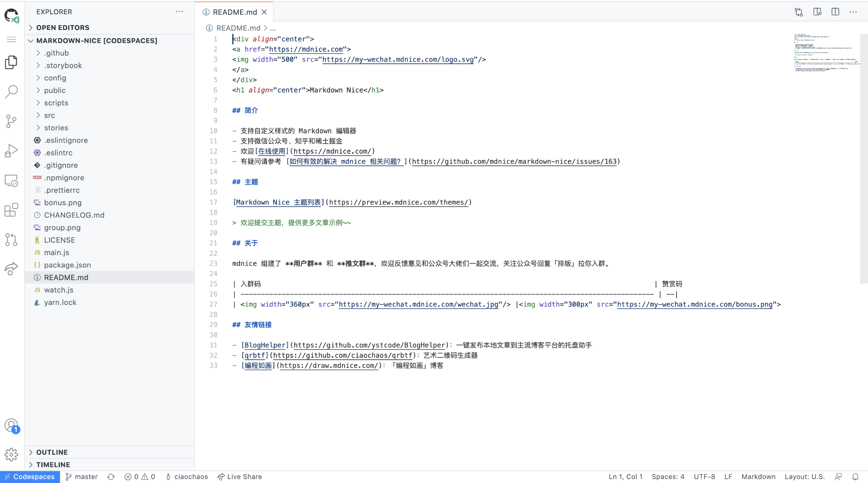This screenshot has height=483, width=868.
Task: Open Run and Debug view
Action: [11, 151]
